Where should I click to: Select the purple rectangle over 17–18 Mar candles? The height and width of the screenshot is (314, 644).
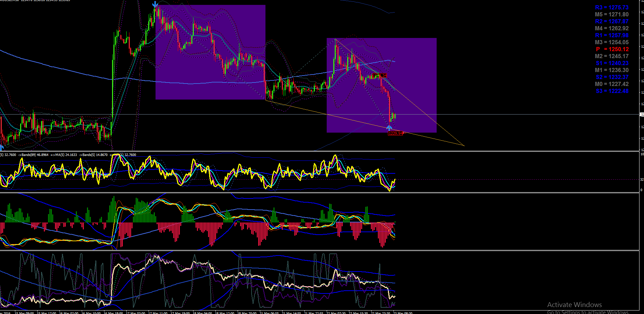[210, 52]
